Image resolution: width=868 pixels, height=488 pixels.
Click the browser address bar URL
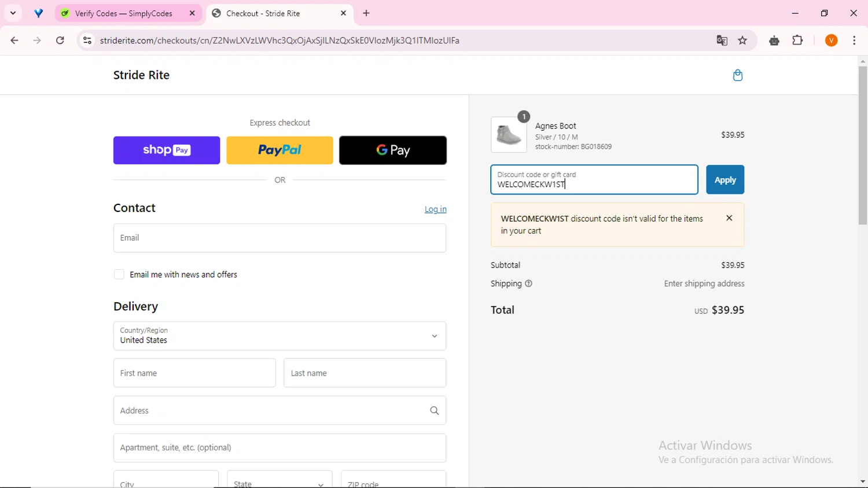coord(279,41)
